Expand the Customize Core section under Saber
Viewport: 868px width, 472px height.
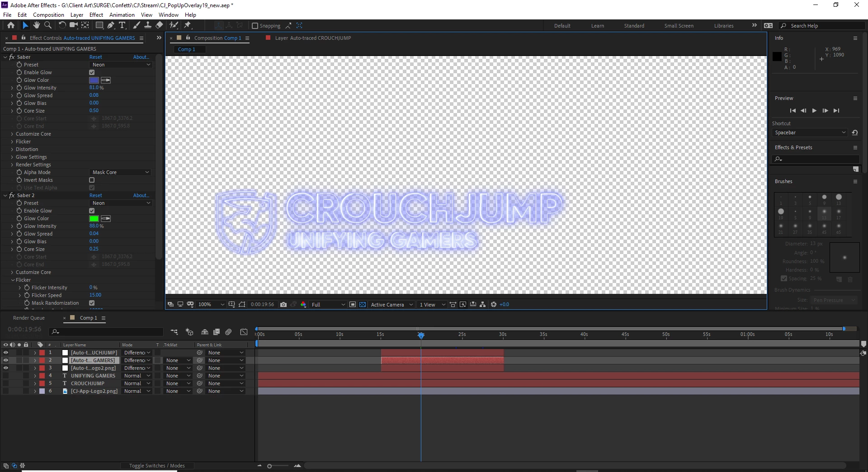[12, 134]
